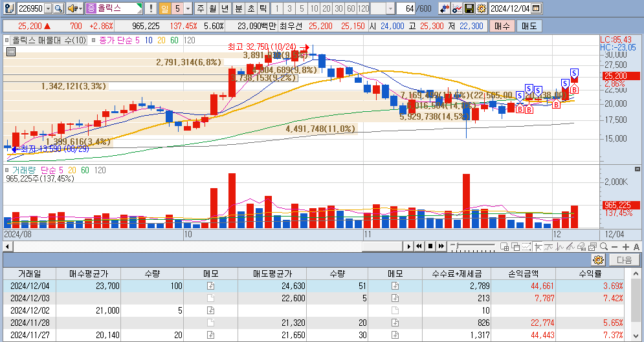This screenshot has height=342, width=644.
Task: Click the dotted chart area icon in chart toolbar
Action: tap(527, 246)
